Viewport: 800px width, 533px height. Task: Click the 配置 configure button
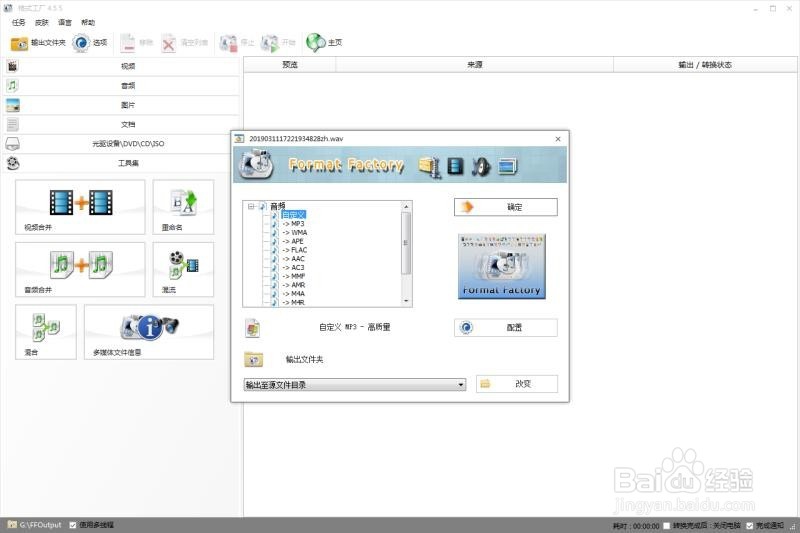click(x=506, y=327)
